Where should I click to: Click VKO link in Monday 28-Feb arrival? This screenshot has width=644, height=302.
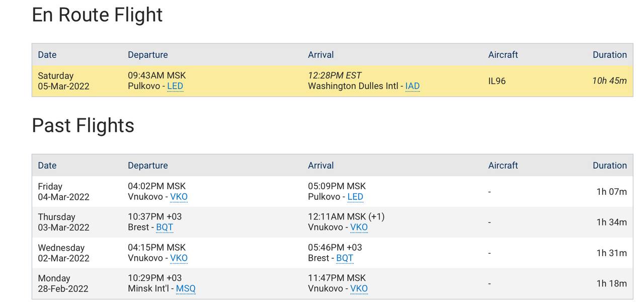359,289
